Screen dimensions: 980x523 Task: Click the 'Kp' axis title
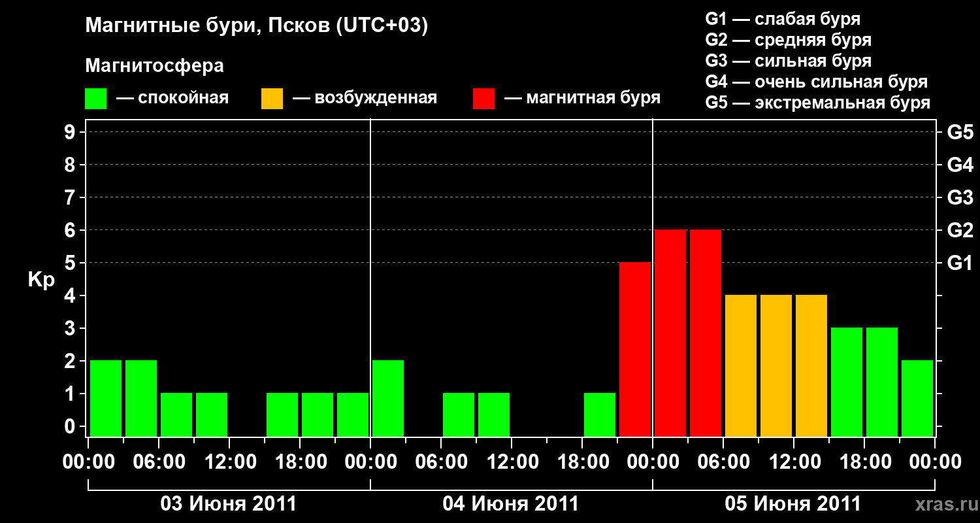tap(41, 280)
